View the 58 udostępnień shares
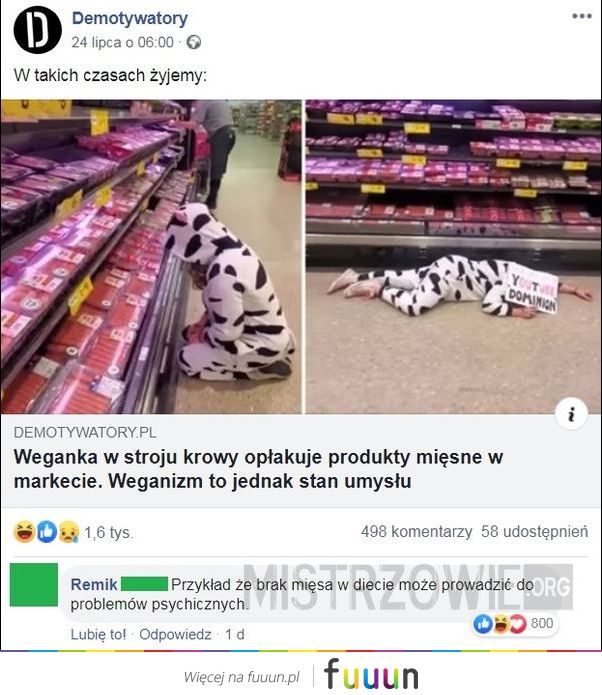The height and width of the screenshot is (695, 602). [x=535, y=531]
